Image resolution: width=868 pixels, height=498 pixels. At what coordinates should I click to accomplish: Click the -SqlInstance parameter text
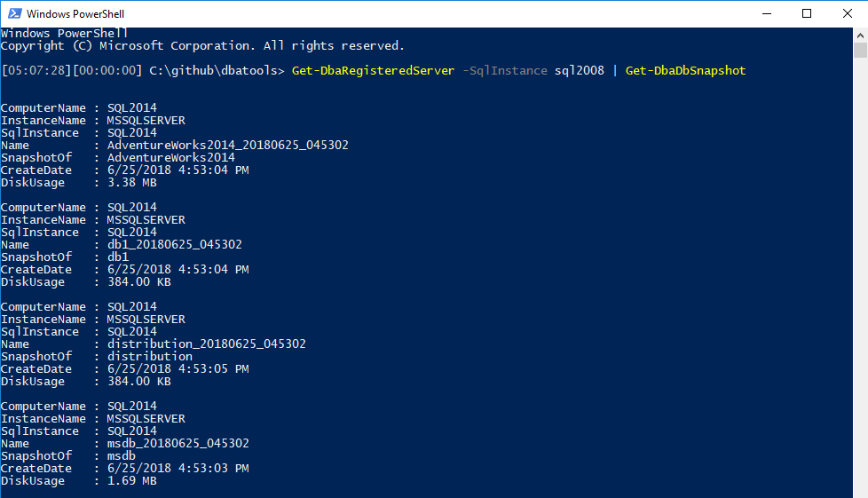pyautogui.click(x=504, y=71)
